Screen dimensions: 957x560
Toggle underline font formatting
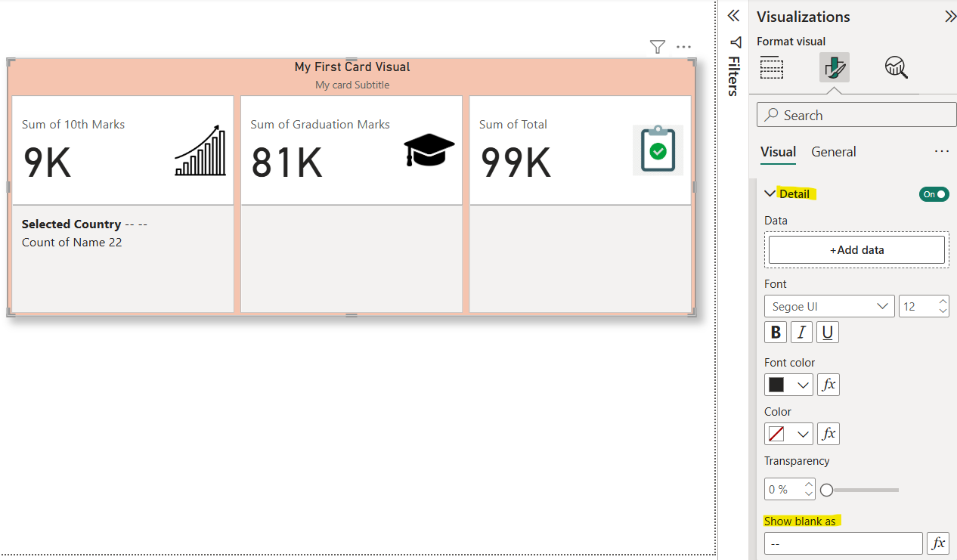coord(828,333)
